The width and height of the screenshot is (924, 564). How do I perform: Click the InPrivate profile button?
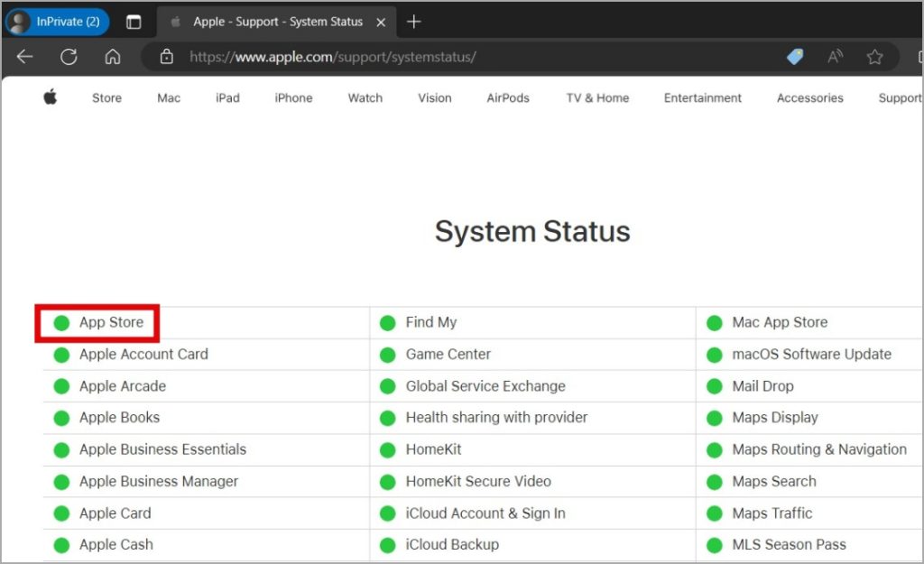[57, 22]
